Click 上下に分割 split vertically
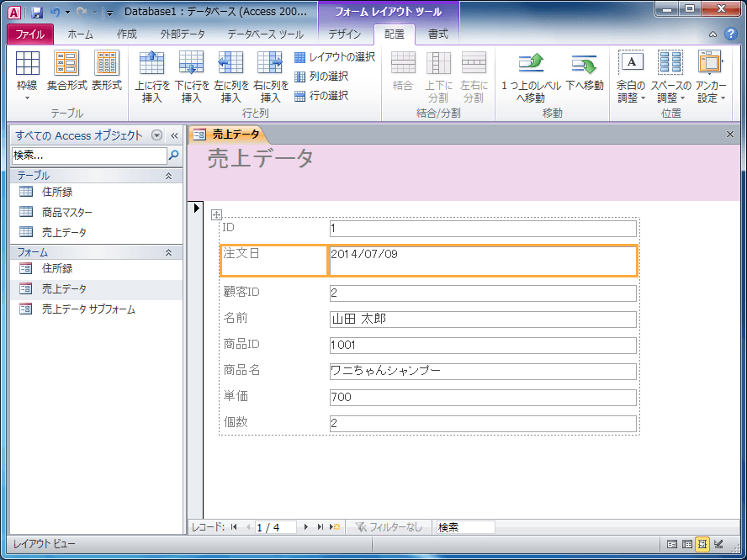Screen dimensions: 747x560 tap(438, 77)
